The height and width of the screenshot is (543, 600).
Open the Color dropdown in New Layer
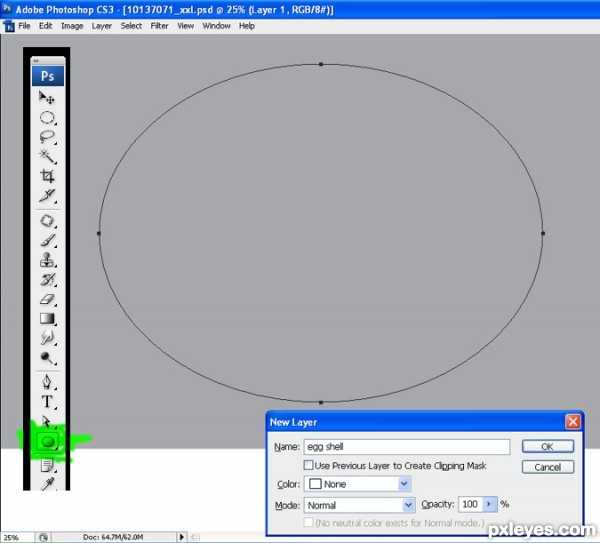[x=404, y=484]
